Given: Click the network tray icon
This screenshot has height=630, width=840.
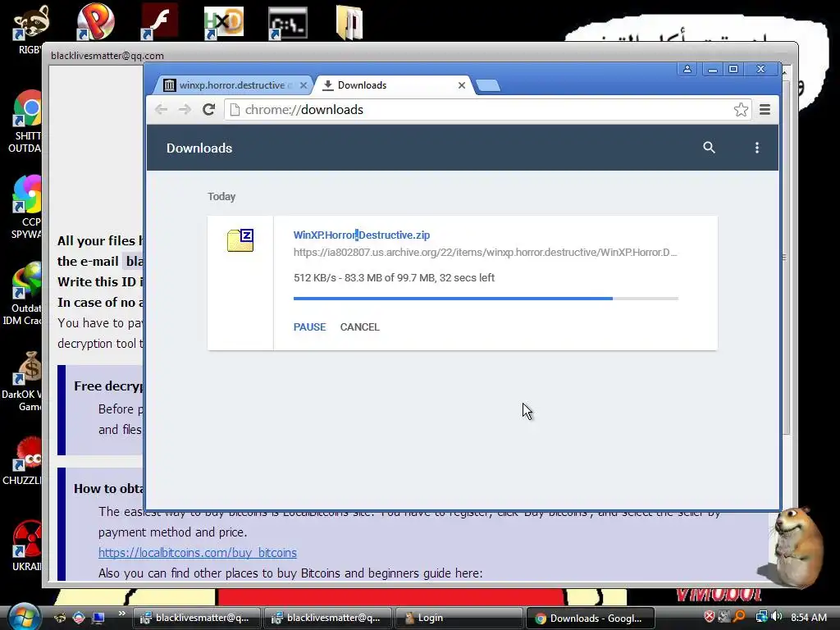Looking at the screenshot, I should coord(761,617).
